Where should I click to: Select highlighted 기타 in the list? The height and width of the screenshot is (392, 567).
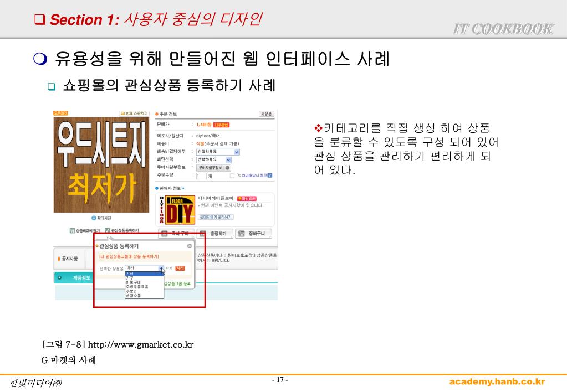point(144,274)
